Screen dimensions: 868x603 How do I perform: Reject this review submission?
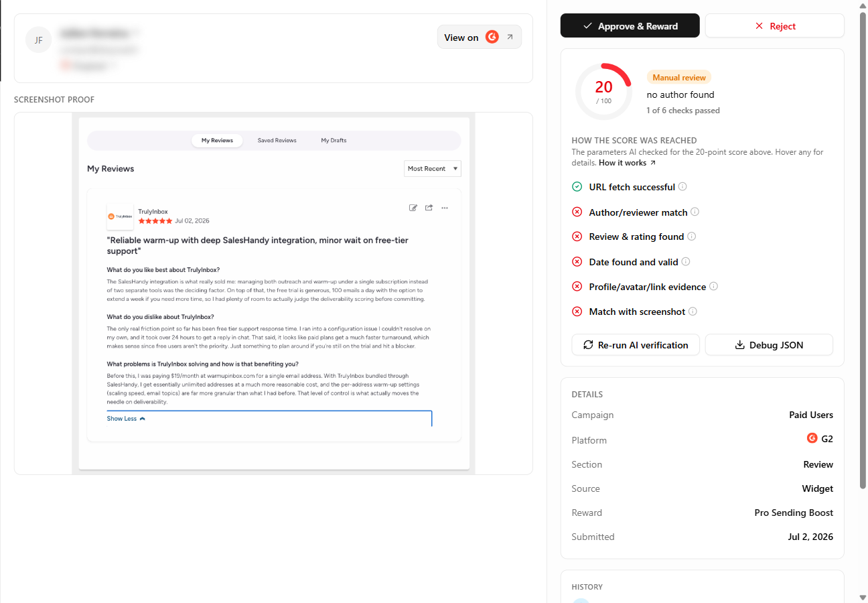[x=775, y=26]
